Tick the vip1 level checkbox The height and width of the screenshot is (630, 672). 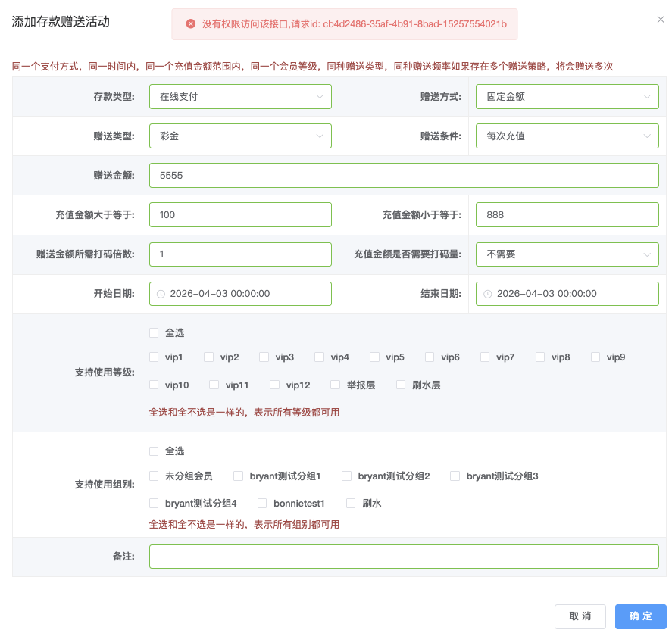(x=155, y=357)
